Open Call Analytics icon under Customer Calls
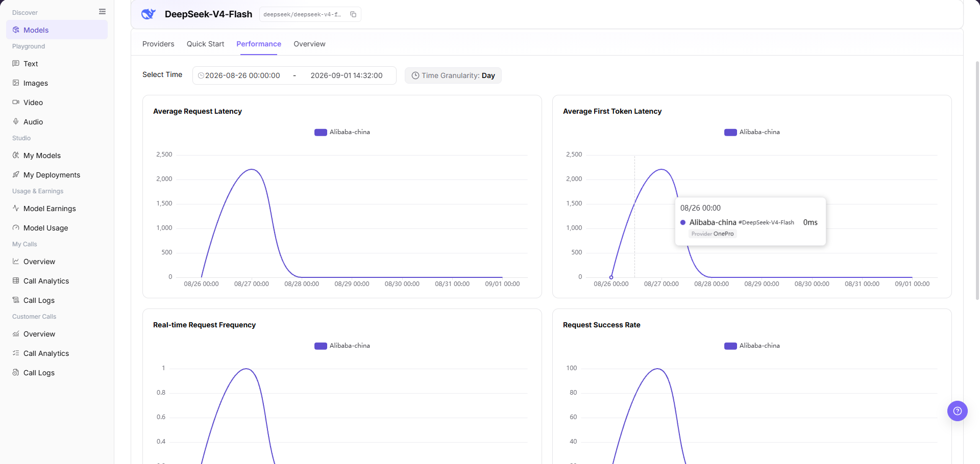 point(16,353)
